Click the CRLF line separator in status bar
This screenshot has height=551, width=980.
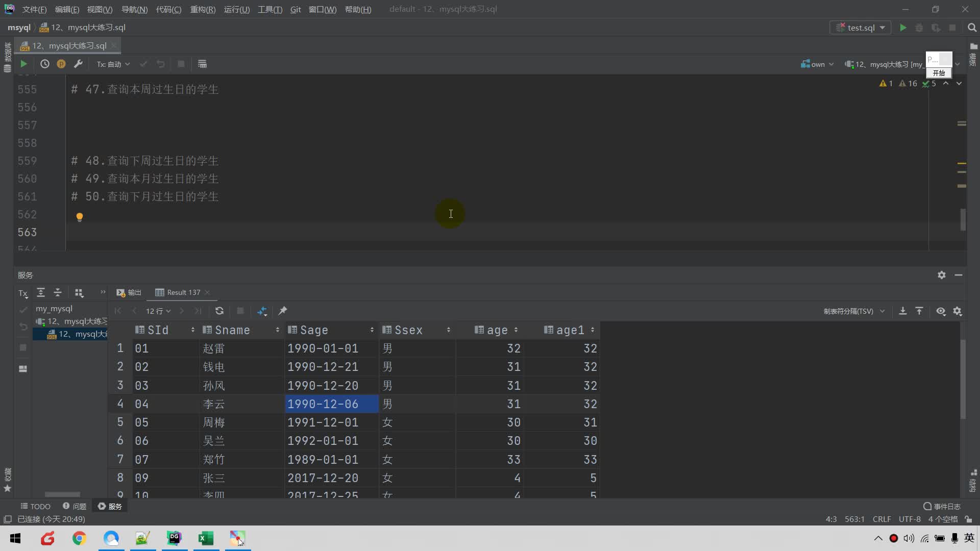point(881,519)
